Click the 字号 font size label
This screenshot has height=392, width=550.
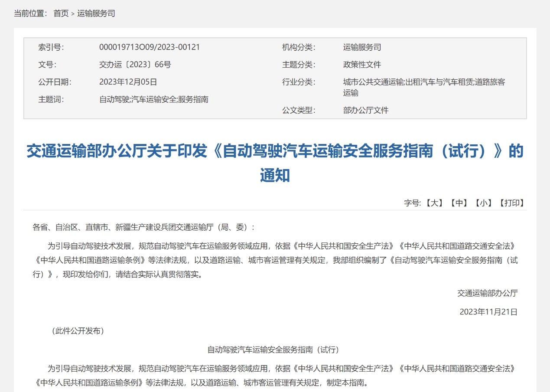[x=413, y=203]
